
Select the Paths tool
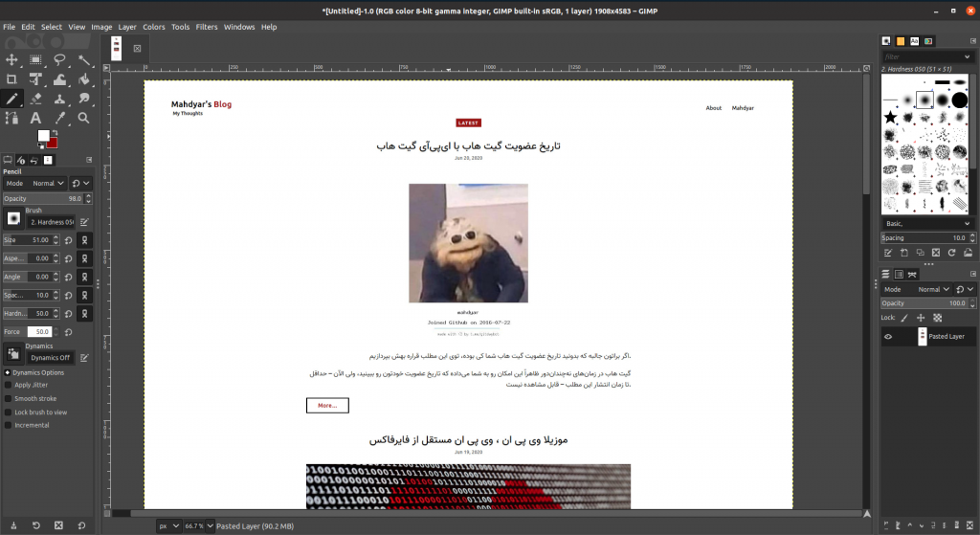(x=11, y=118)
